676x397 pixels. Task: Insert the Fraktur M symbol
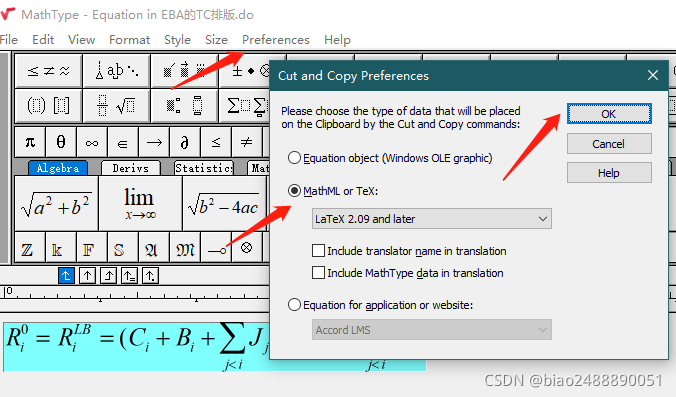[185, 247]
